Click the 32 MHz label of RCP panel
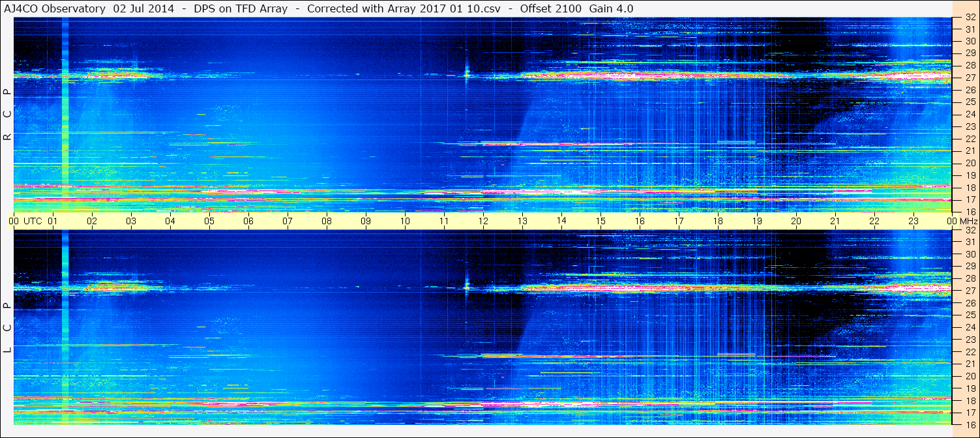980x438 pixels. click(x=970, y=18)
